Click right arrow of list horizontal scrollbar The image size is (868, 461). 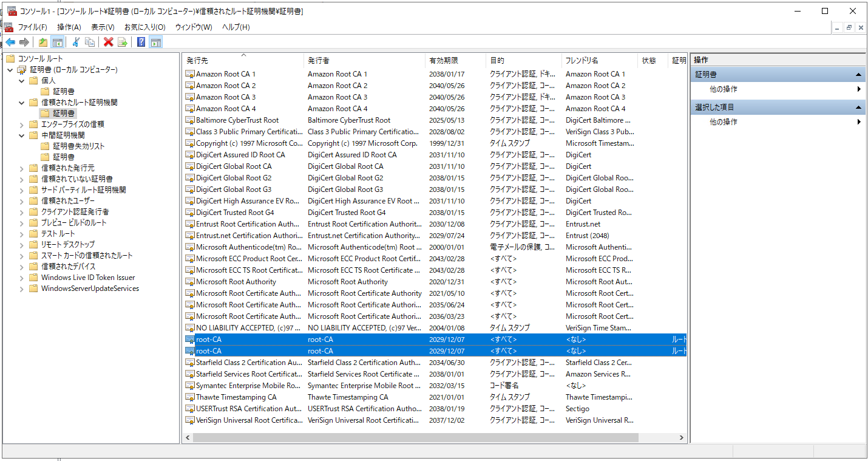682,437
